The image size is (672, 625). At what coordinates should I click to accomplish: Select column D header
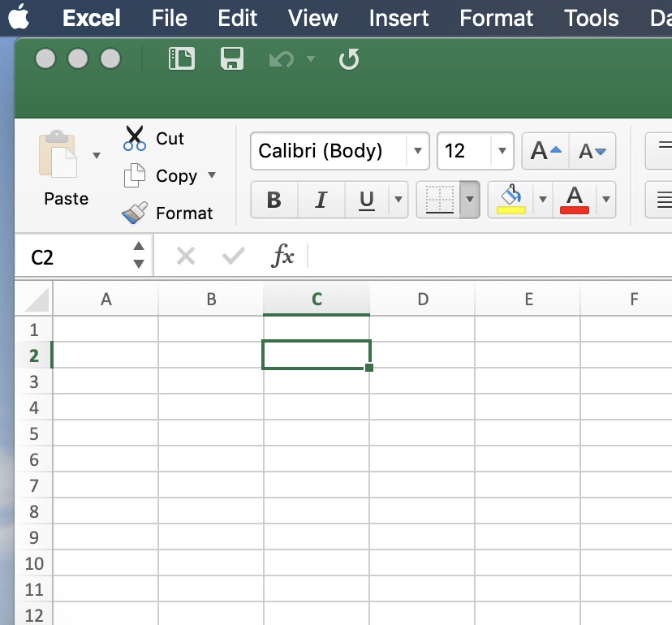423,300
